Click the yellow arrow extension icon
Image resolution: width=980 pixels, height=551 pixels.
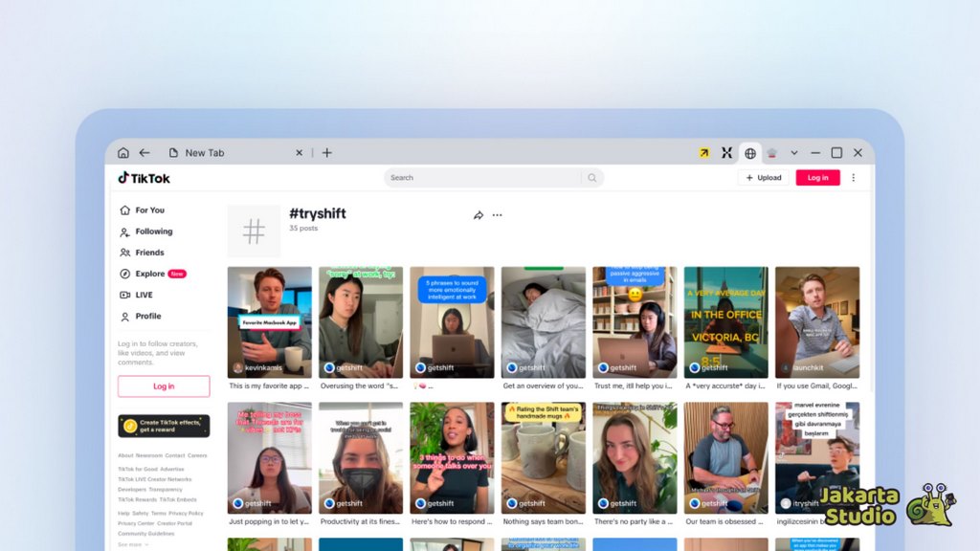pyautogui.click(x=704, y=152)
